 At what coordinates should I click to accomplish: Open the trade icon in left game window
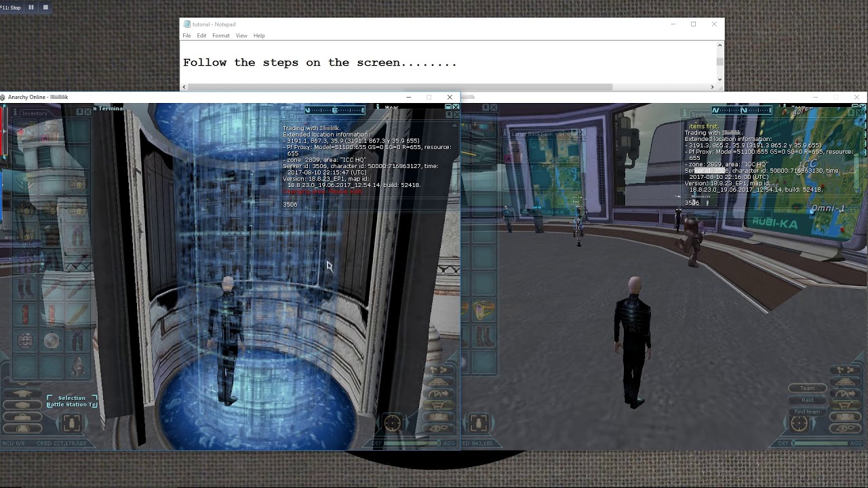[439, 371]
